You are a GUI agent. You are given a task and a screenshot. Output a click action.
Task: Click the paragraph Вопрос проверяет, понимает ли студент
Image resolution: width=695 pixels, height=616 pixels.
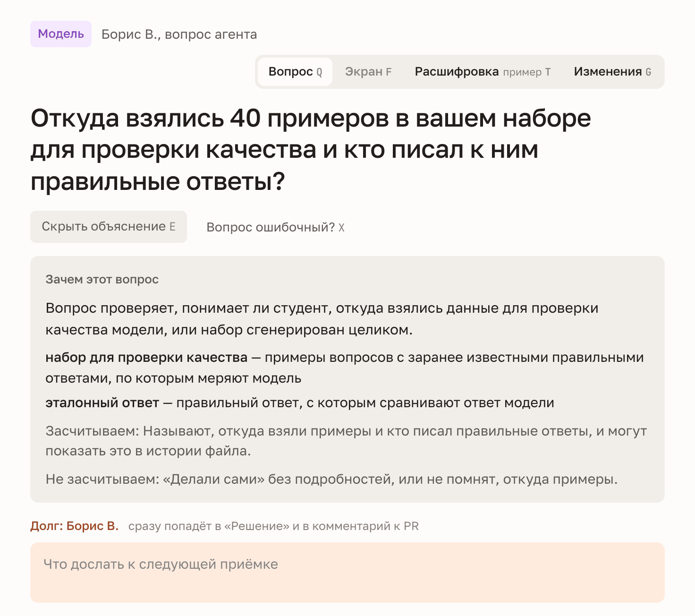point(322,319)
